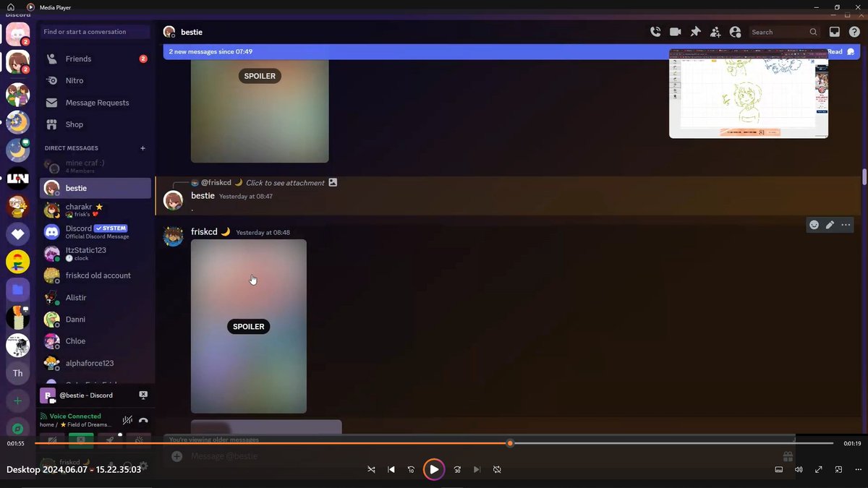Play the video in Media Player

434,469
